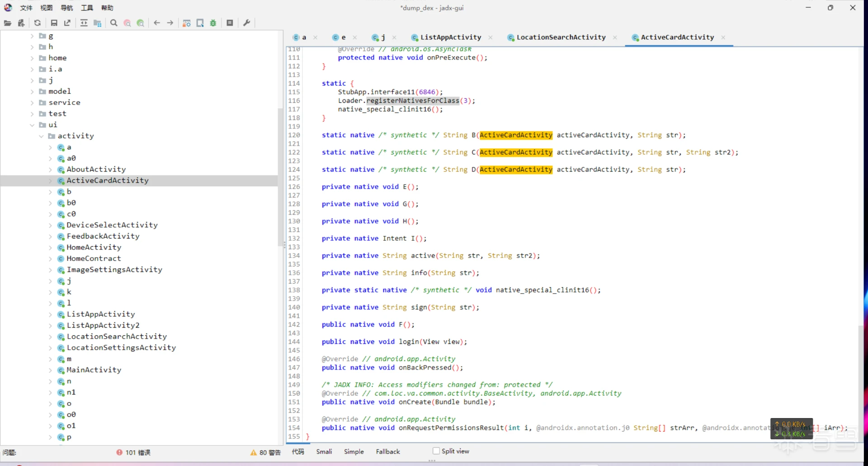
Task: Open the deobfuscation tool icon
Action: (x=187, y=23)
